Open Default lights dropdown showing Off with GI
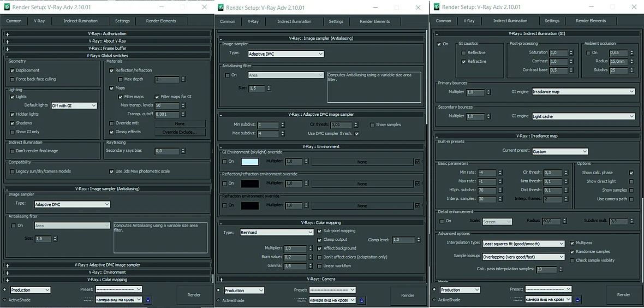This screenshot has height=308, width=644. [x=74, y=106]
